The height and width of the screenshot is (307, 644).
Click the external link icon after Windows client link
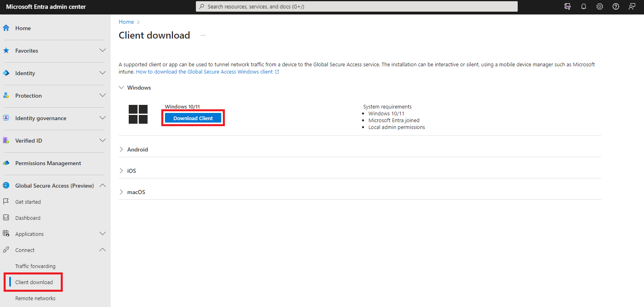coord(277,72)
